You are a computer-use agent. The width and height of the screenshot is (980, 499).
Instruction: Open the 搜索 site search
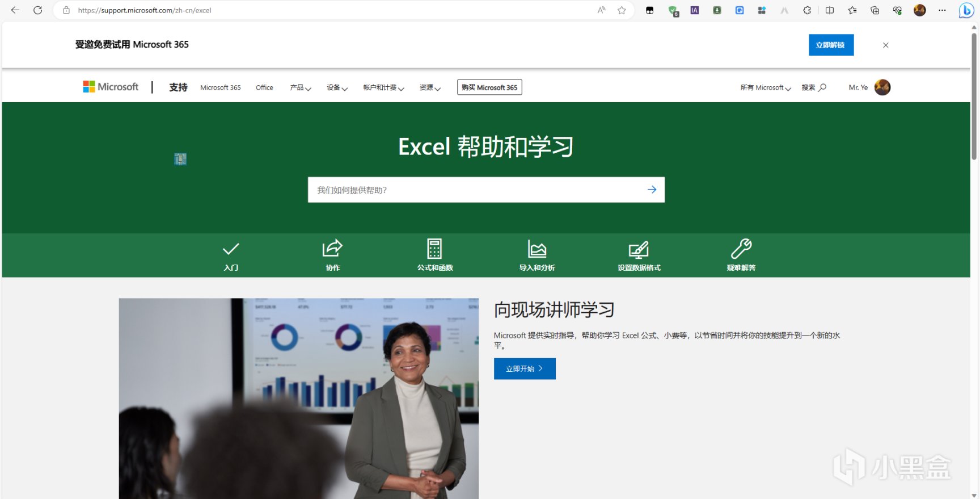click(x=814, y=87)
